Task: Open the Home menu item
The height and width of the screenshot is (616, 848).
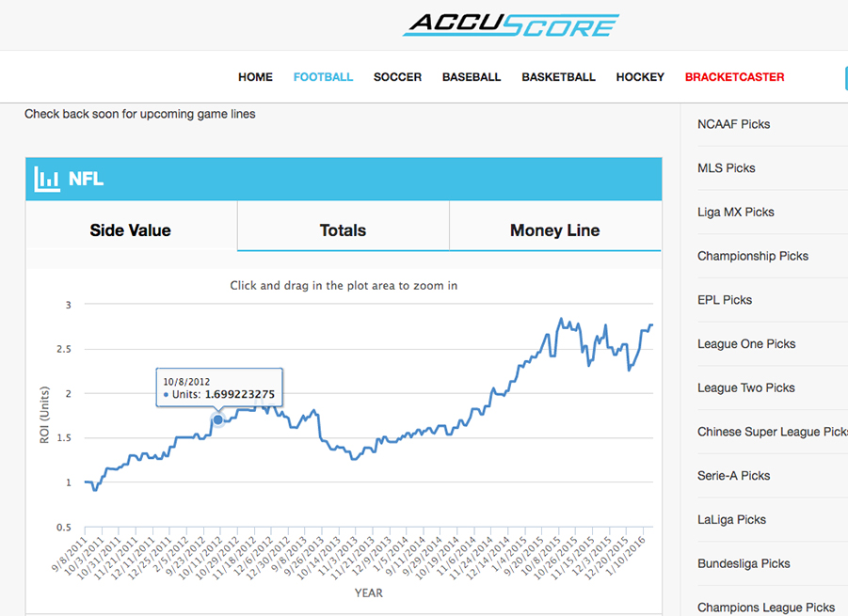Action: [255, 77]
